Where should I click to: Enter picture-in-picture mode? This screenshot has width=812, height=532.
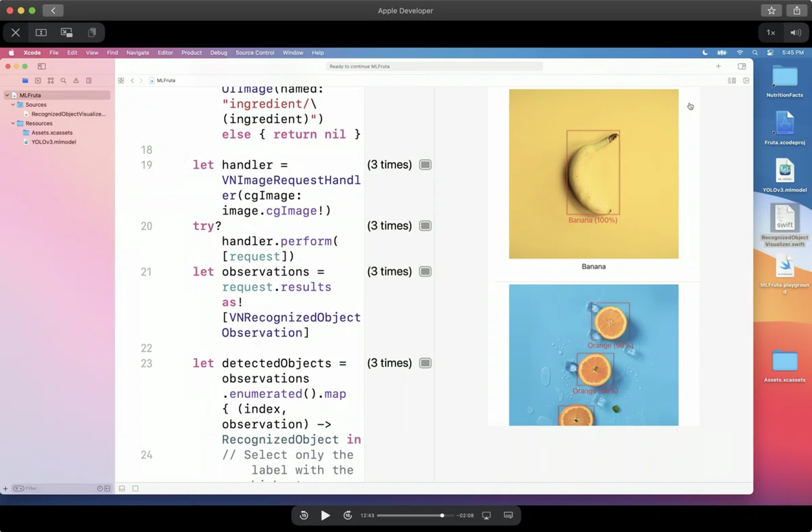pos(66,32)
